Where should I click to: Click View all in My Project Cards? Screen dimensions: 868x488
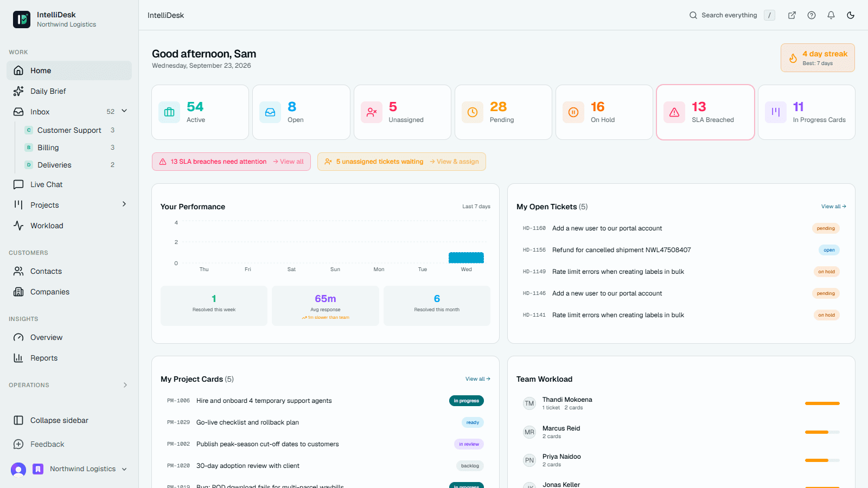pos(477,379)
